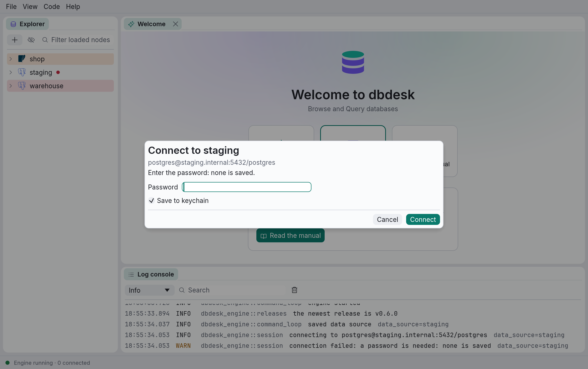Image resolution: width=588 pixels, height=369 pixels.
Task: Open the Info log level dropdown
Action: [x=149, y=290]
